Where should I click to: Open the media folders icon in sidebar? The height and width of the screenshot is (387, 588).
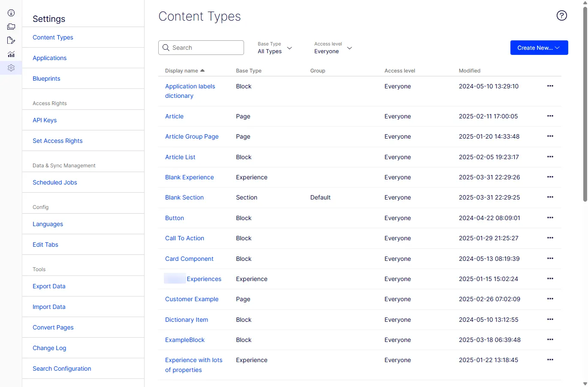pos(11,27)
